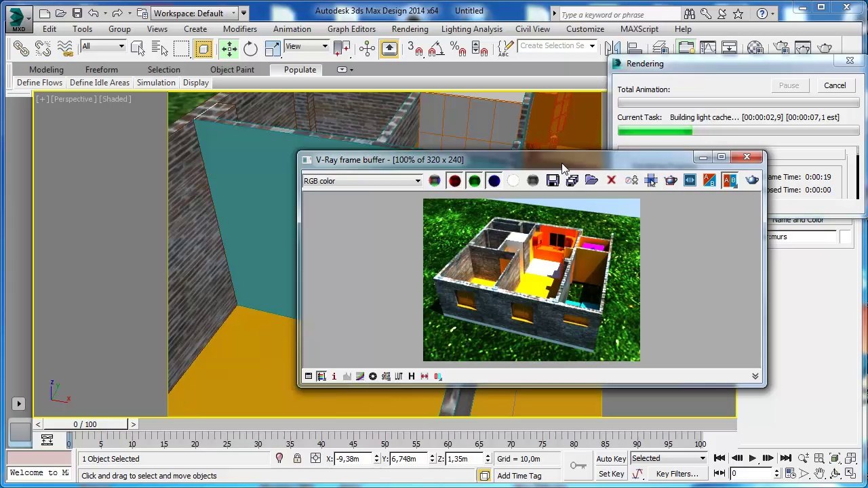Switch to RGB channel in V-Ray buffer
Image resolution: width=868 pixels, height=488 pixels.
pyautogui.click(x=435, y=180)
